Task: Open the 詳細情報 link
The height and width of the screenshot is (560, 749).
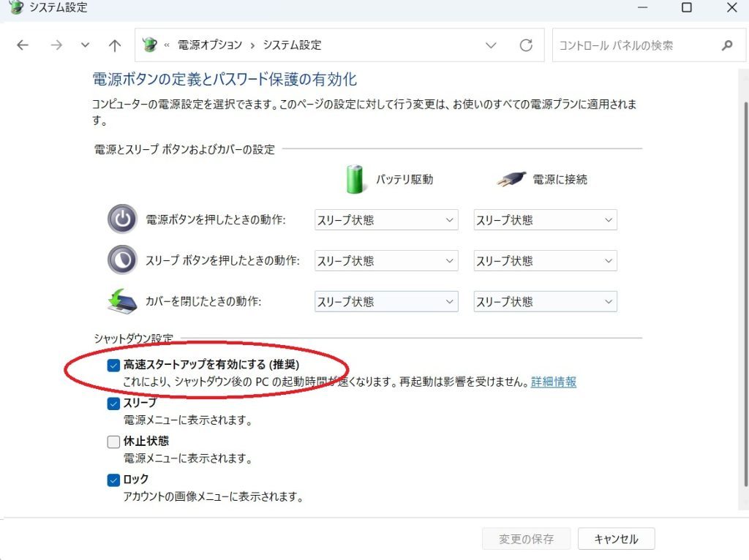Action: pos(554,382)
